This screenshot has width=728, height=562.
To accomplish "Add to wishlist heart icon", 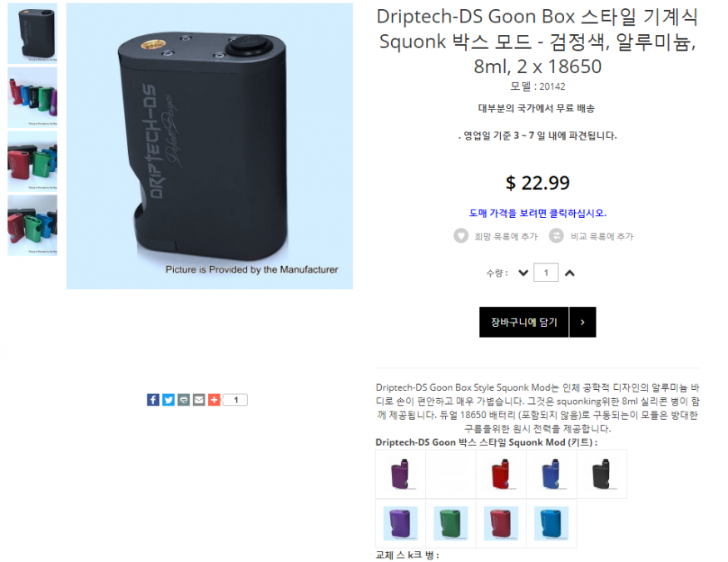I will 461,236.
